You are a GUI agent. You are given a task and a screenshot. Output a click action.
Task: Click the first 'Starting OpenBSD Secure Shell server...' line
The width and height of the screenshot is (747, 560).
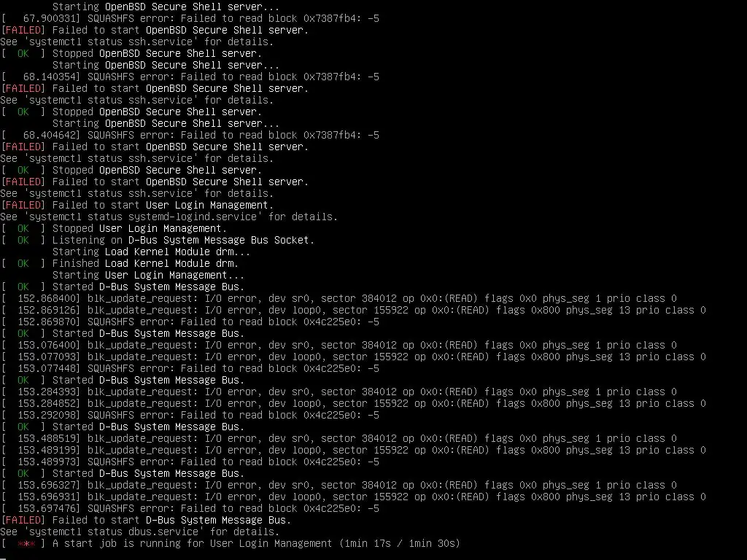tap(166, 7)
